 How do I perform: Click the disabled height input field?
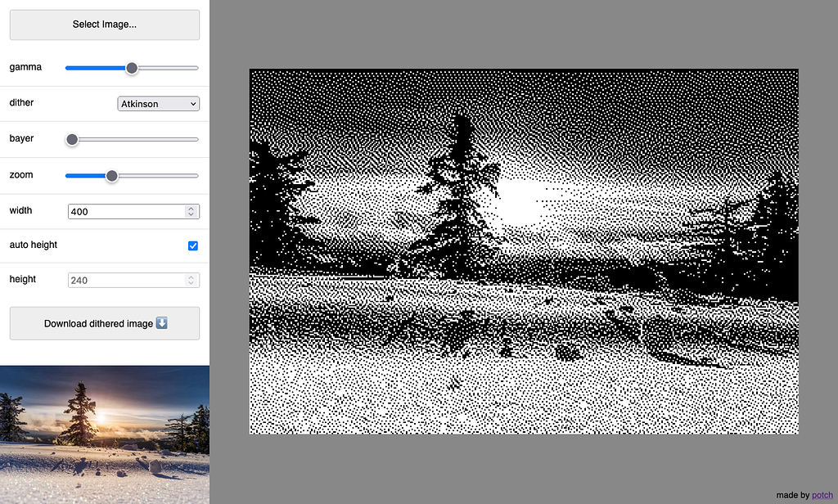pyautogui.click(x=123, y=279)
